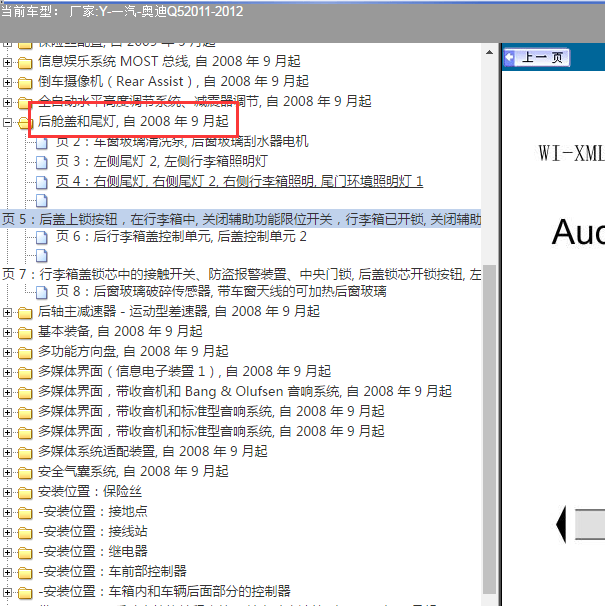
Task: Click page icon for 页 3 左侧尾灯 2
Action: tap(43, 161)
